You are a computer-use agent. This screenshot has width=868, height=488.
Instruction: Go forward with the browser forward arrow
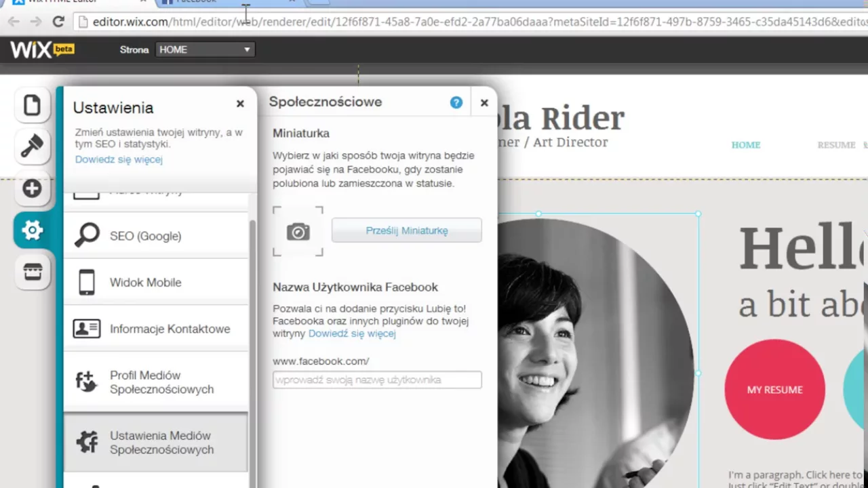click(36, 22)
